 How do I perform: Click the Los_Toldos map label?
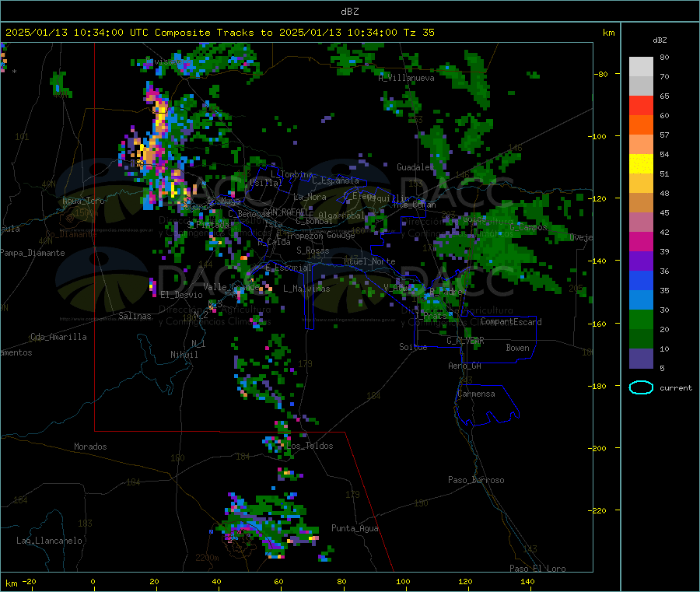coord(310,446)
